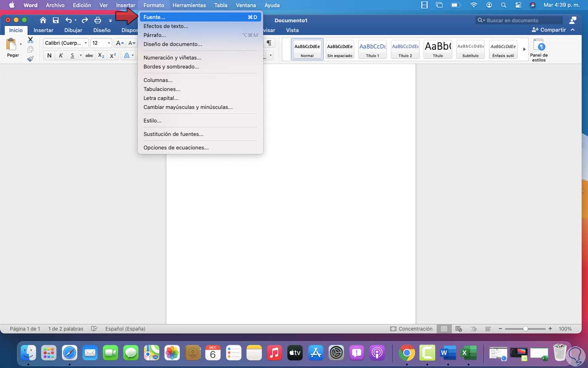Open the font name dropdown
588x368 pixels.
click(x=85, y=43)
